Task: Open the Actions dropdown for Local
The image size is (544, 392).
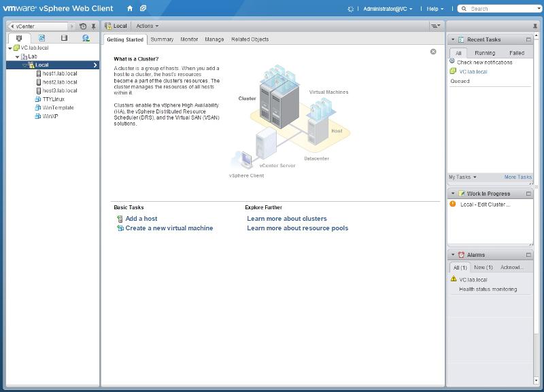Action: 147,26
